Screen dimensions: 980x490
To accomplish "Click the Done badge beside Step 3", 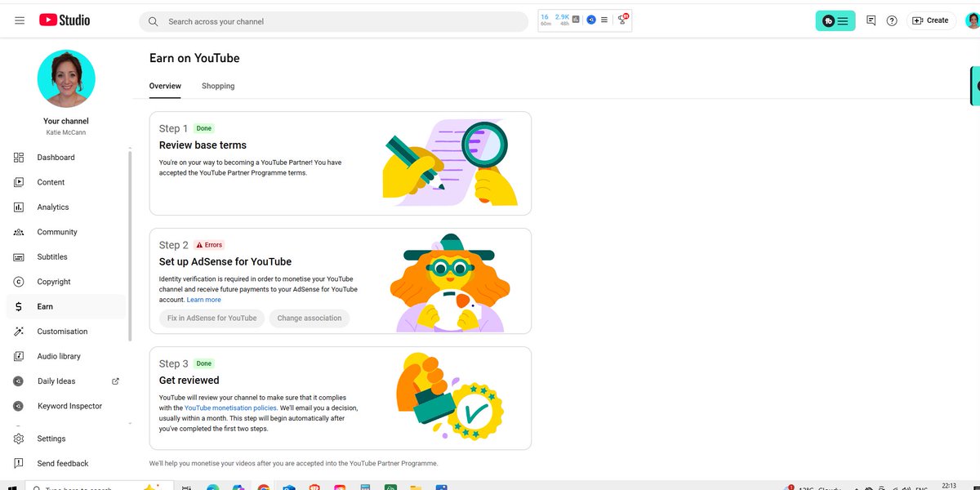I will pos(204,363).
